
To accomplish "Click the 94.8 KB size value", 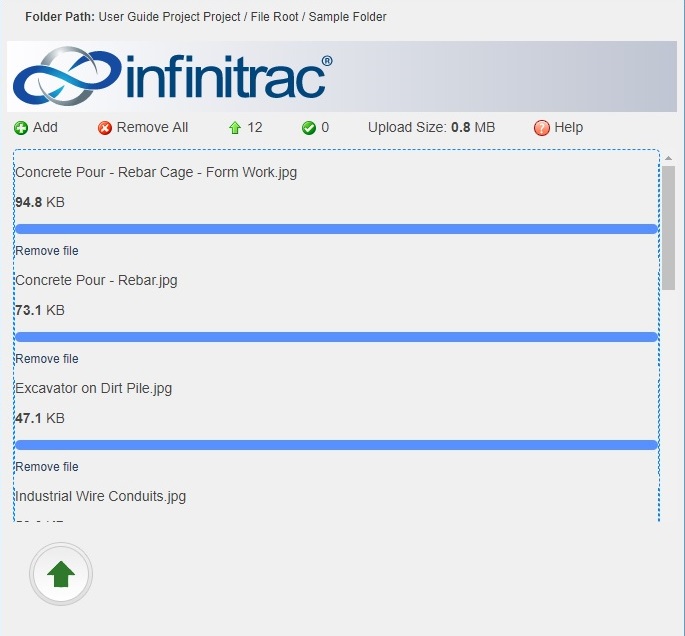I will pyautogui.click(x=40, y=202).
